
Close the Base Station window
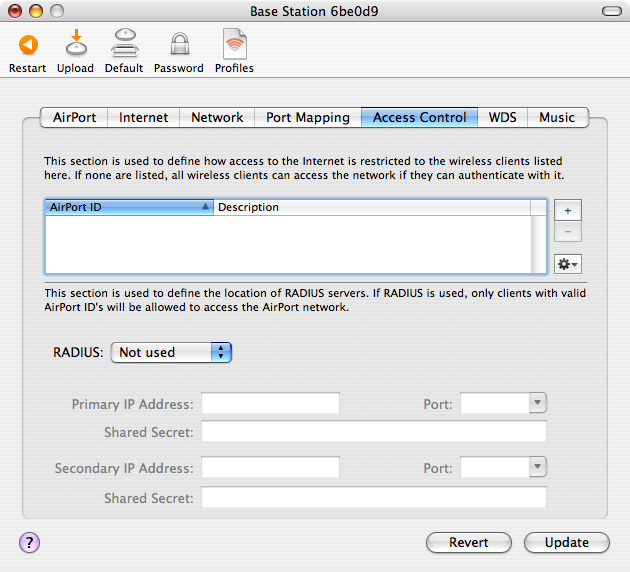click(15, 11)
